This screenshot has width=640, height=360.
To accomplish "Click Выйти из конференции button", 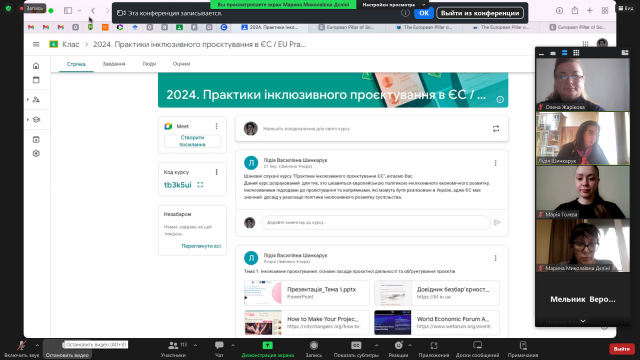I will 480,13.
